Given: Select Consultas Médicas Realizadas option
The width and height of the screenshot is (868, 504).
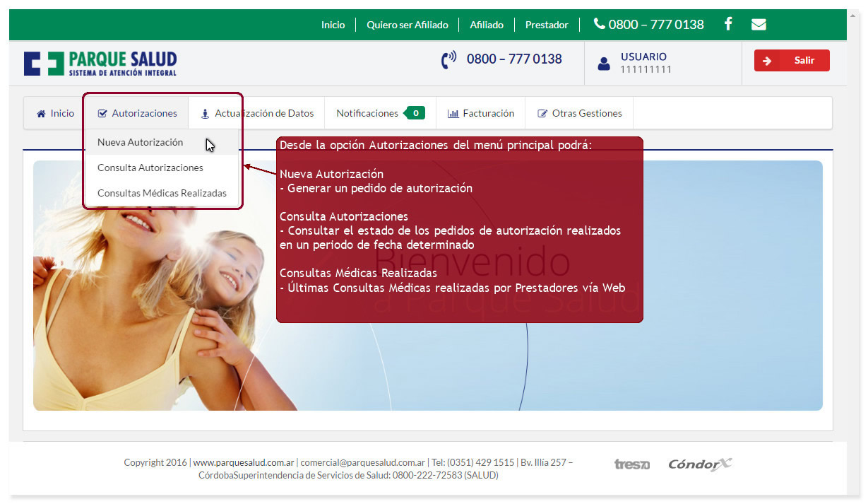Looking at the screenshot, I should click(x=162, y=193).
